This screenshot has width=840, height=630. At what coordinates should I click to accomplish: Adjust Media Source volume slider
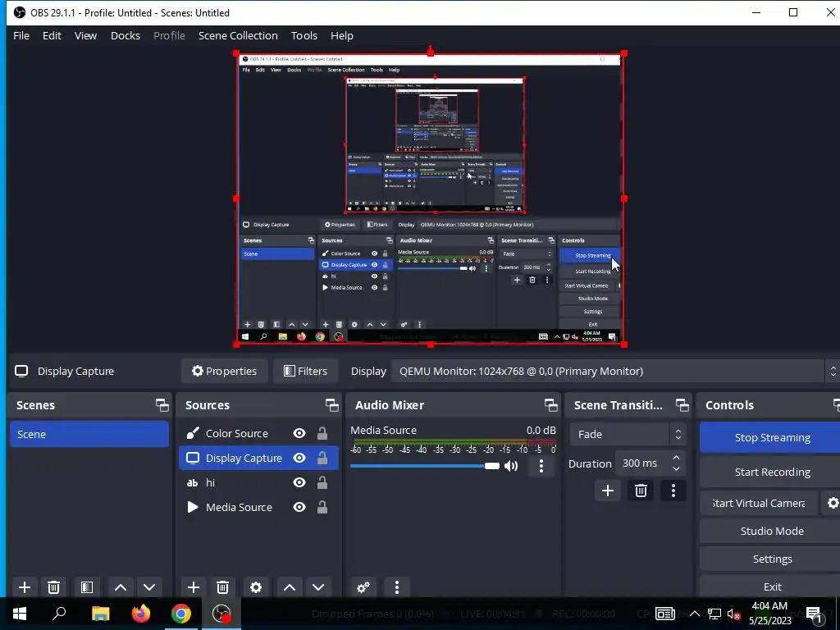coord(425,466)
